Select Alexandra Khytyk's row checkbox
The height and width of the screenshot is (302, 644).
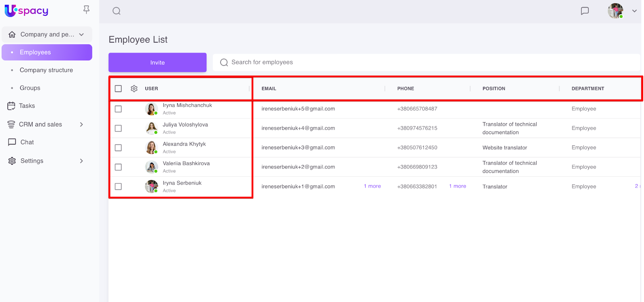118,148
